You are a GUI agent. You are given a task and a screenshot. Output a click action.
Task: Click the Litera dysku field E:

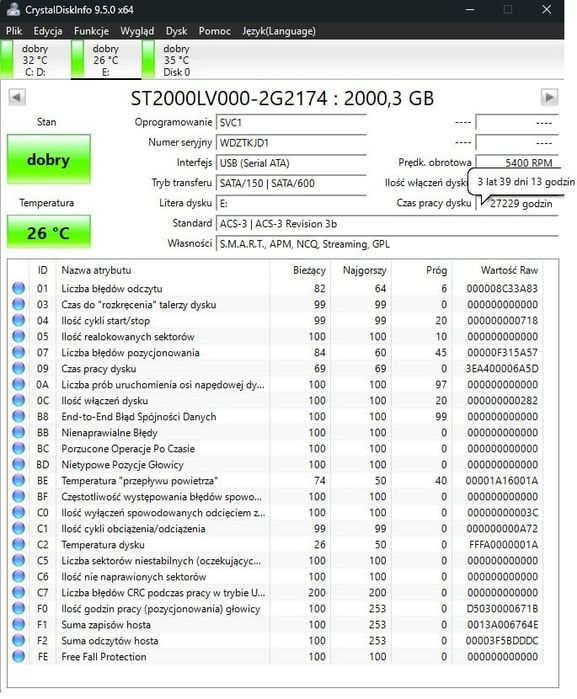tap(291, 203)
